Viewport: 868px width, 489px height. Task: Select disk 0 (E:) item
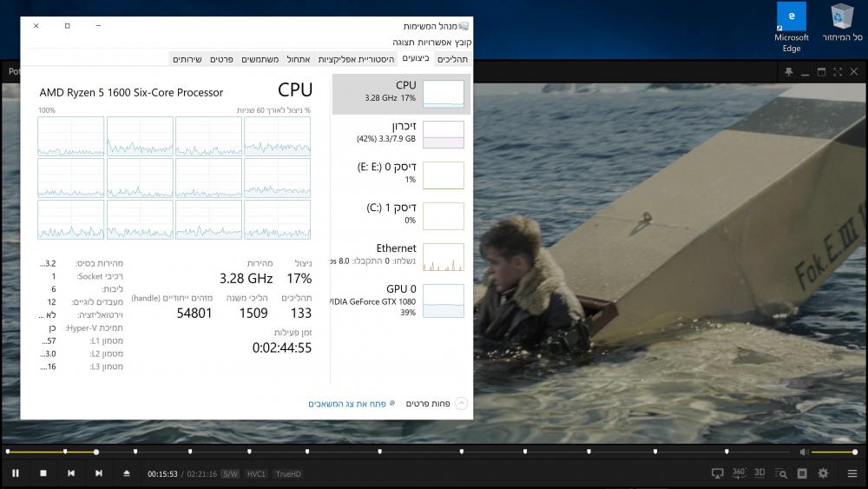(401, 175)
